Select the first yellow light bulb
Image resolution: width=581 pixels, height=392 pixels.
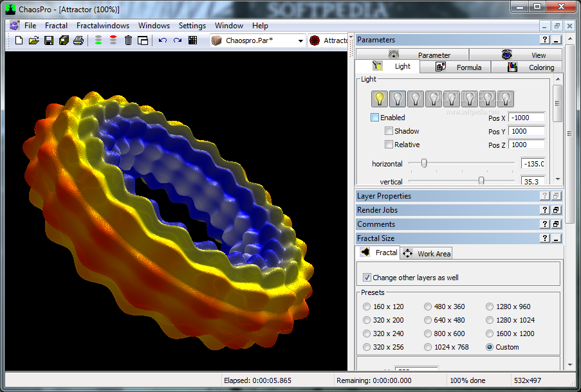tap(380, 99)
